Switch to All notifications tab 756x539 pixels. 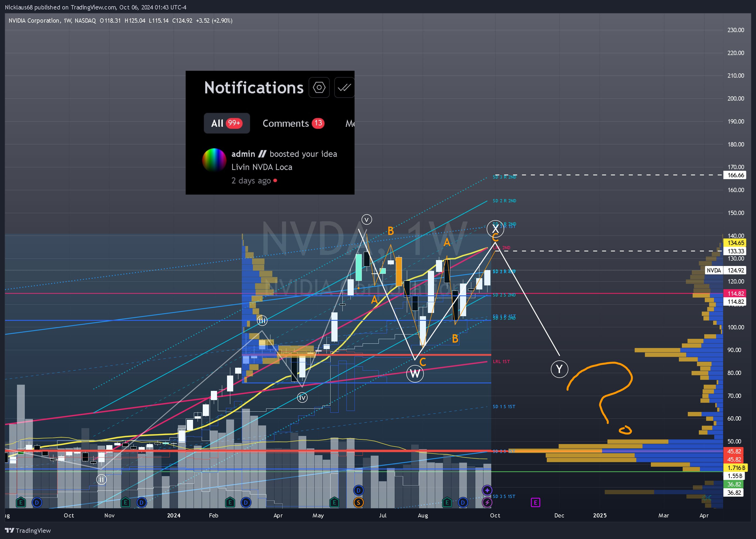tap(227, 123)
